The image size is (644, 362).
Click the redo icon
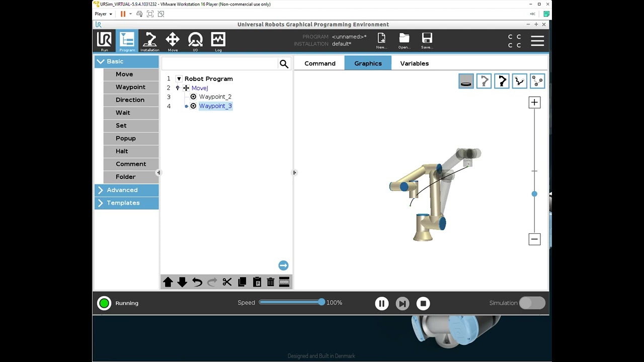212,282
